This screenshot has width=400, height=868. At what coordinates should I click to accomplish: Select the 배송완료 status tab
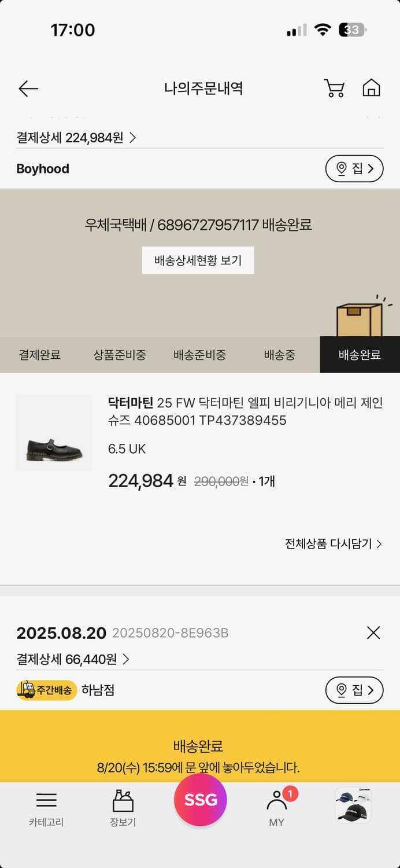360,356
